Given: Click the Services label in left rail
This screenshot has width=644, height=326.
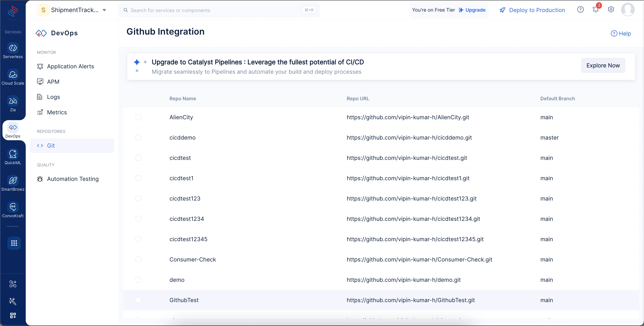Looking at the screenshot, I should pos(13,32).
